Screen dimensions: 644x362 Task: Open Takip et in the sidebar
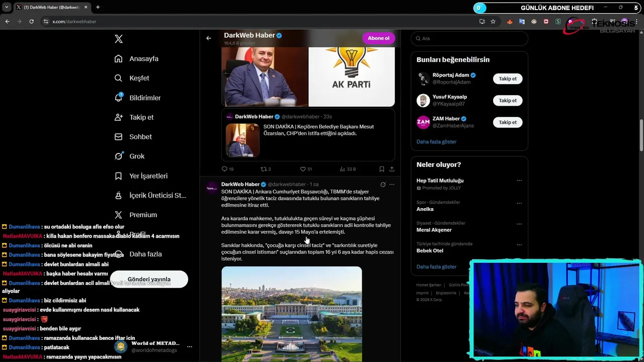(134, 117)
